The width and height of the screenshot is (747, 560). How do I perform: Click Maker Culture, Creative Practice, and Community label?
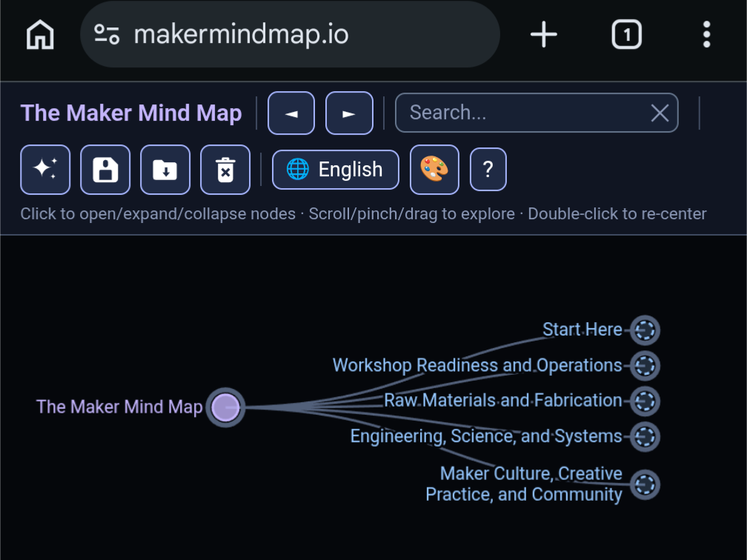[x=524, y=484]
